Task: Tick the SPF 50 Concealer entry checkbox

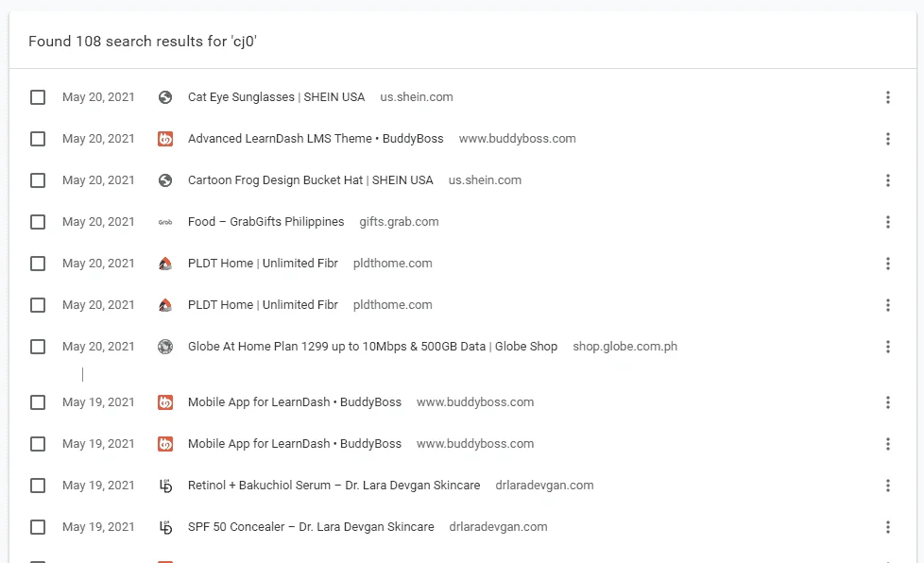Action: 38,527
